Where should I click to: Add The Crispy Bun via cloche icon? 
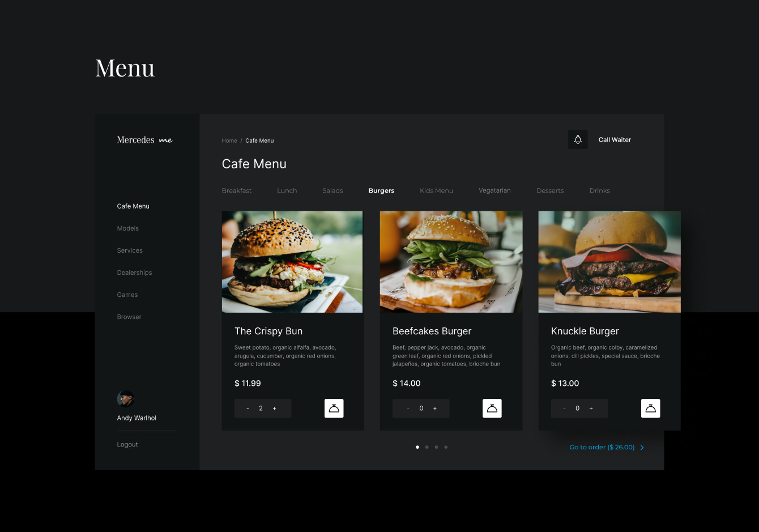pos(334,408)
